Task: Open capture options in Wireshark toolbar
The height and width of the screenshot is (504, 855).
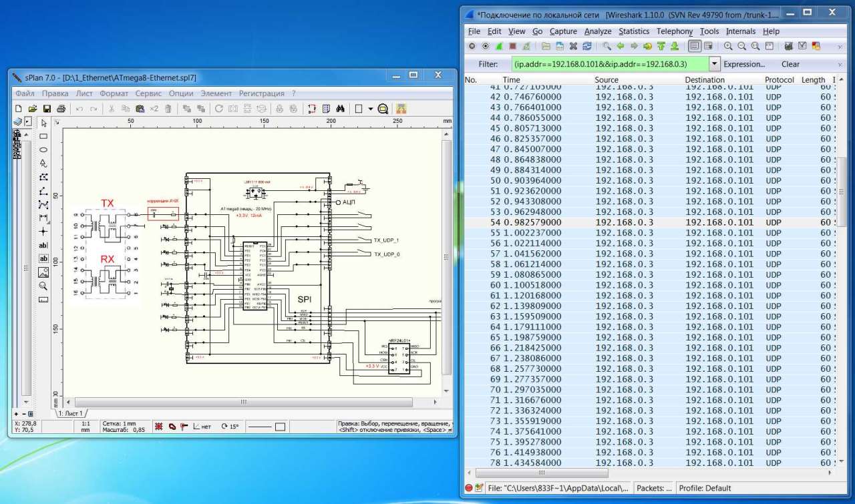Action: click(486, 46)
